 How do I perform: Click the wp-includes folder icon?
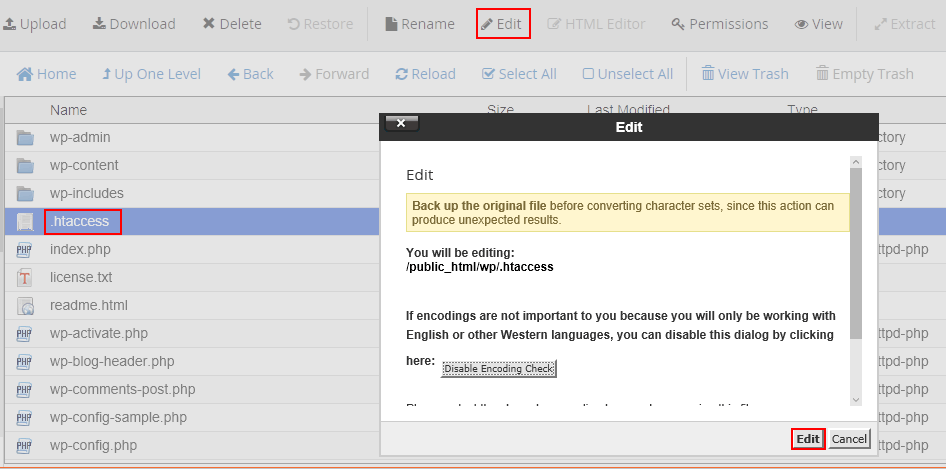(25, 193)
